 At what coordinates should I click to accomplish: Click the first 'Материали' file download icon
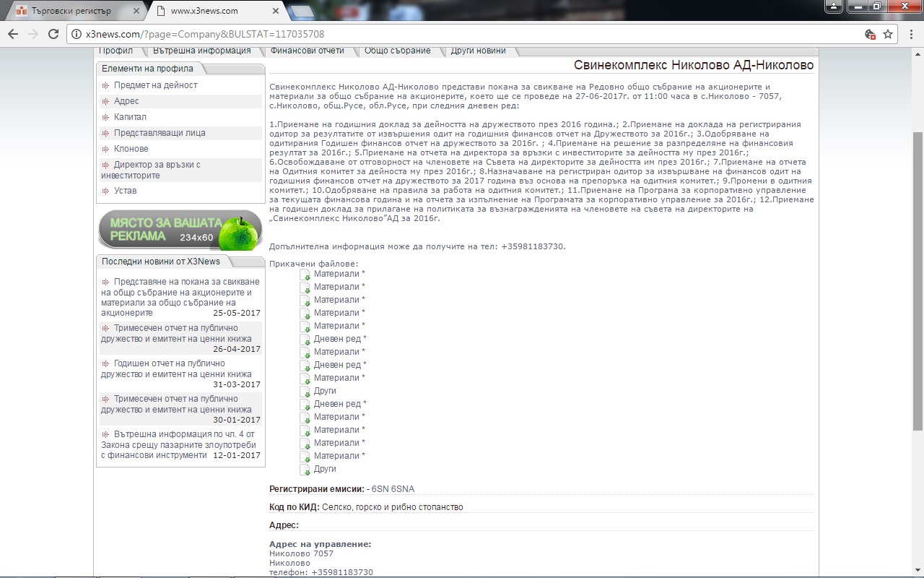coord(305,275)
